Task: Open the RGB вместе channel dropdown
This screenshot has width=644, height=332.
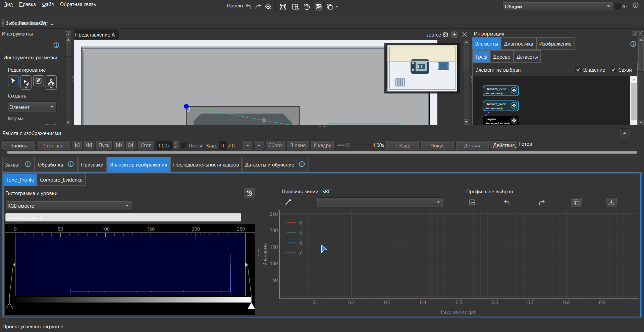Action: click(x=68, y=206)
